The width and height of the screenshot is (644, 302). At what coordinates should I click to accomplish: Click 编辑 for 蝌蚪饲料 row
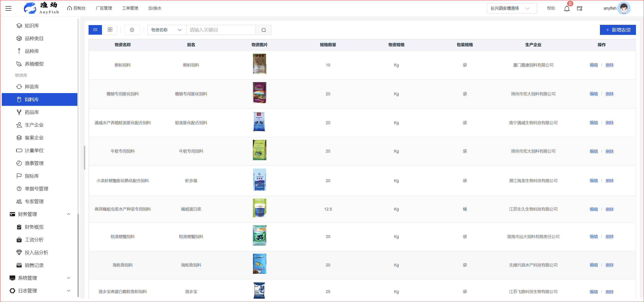(x=593, y=65)
